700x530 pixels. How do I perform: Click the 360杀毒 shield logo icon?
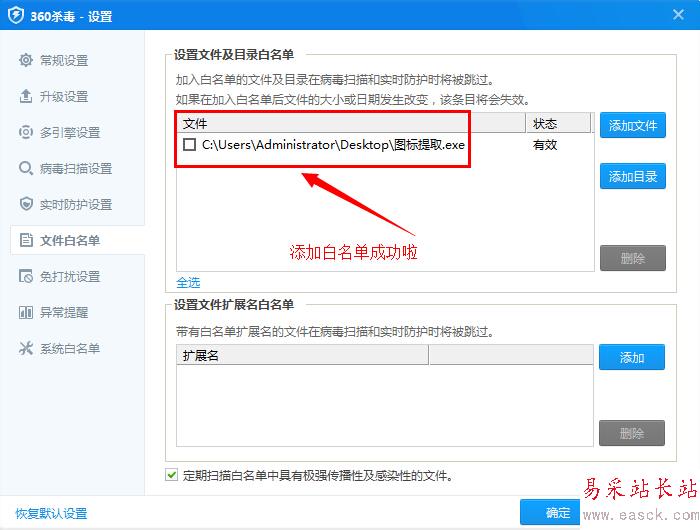point(16,15)
